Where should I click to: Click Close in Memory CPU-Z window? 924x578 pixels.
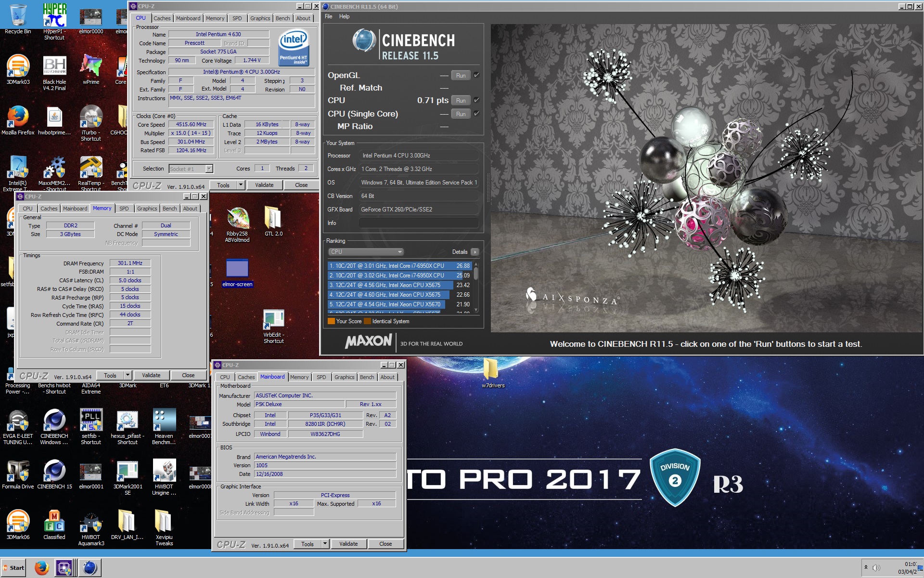pyautogui.click(x=188, y=375)
